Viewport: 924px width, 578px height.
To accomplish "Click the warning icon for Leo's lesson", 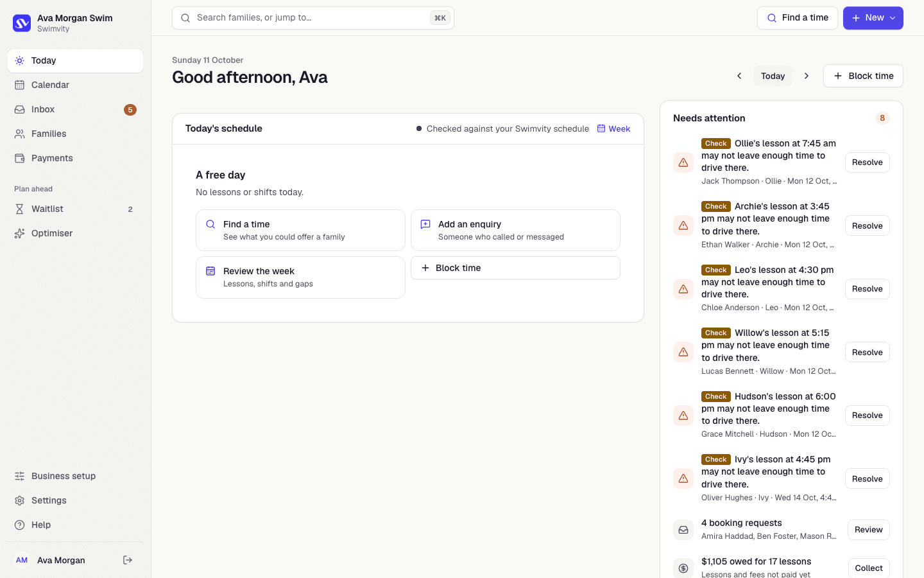I will 683,289.
